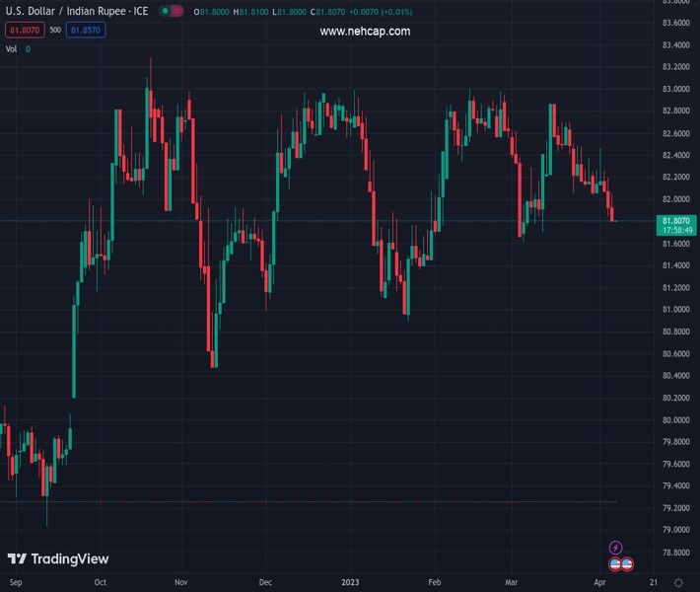
Task: Click the Dec label on time axis
Action: point(265,583)
